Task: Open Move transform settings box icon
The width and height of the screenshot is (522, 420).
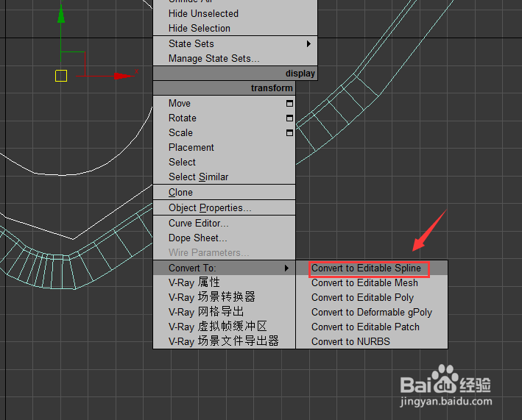Action: point(289,104)
